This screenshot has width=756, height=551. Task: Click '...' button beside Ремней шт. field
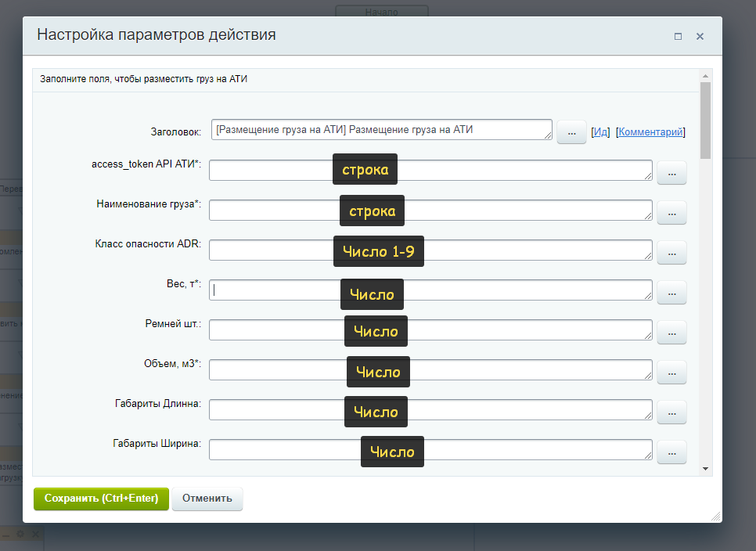(x=671, y=333)
